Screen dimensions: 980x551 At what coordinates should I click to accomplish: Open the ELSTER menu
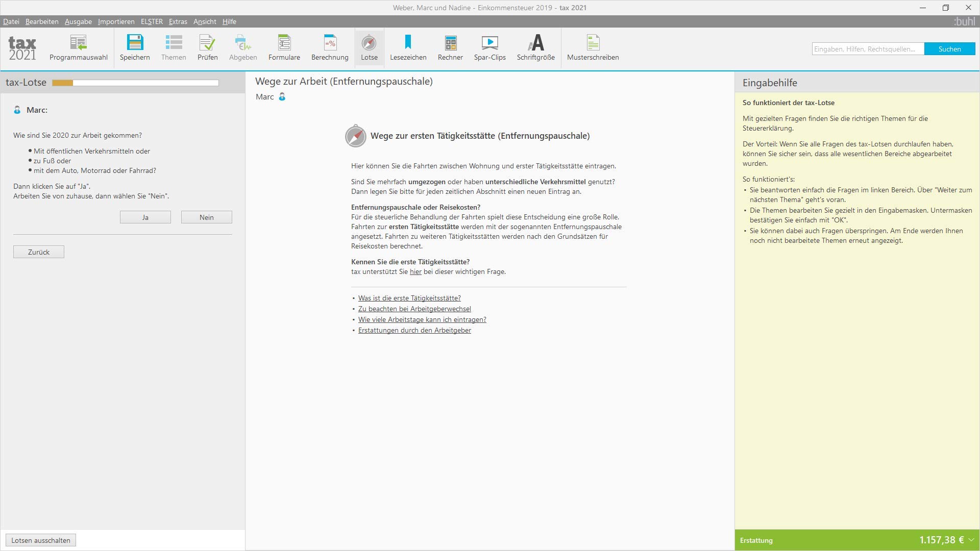click(152, 21)
